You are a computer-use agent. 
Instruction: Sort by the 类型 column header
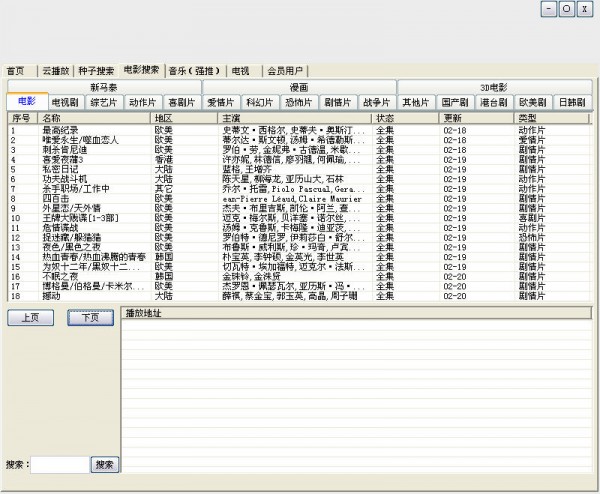[x=551, y=118]
